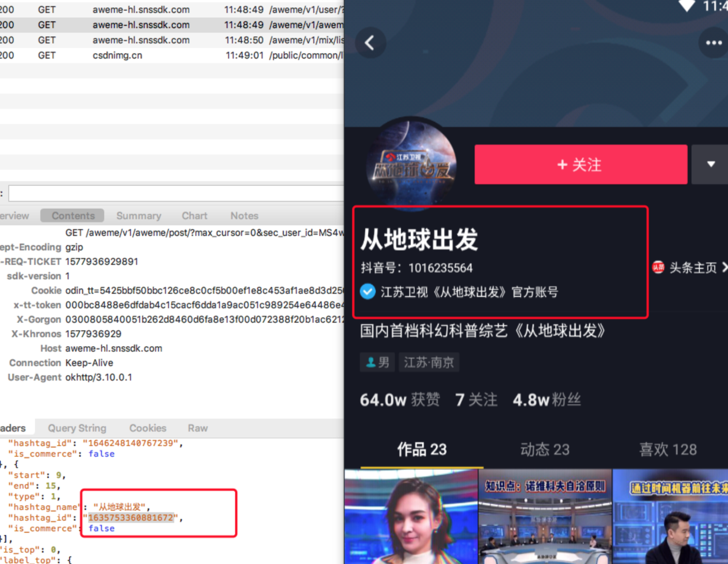Image resolution: width=728 pixels, height=564 pixels.
Task: Tap the back arrow on the profile page
Action: [x=370, y=43]
